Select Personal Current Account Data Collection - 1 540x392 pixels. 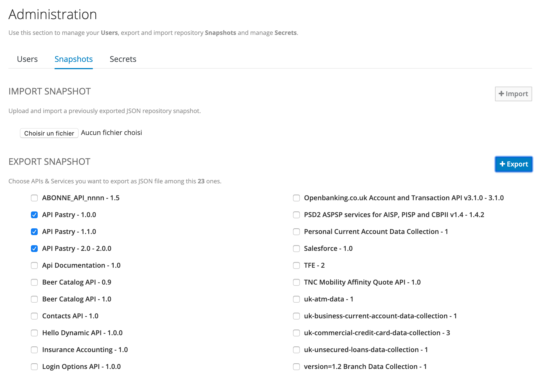(296, 231)
